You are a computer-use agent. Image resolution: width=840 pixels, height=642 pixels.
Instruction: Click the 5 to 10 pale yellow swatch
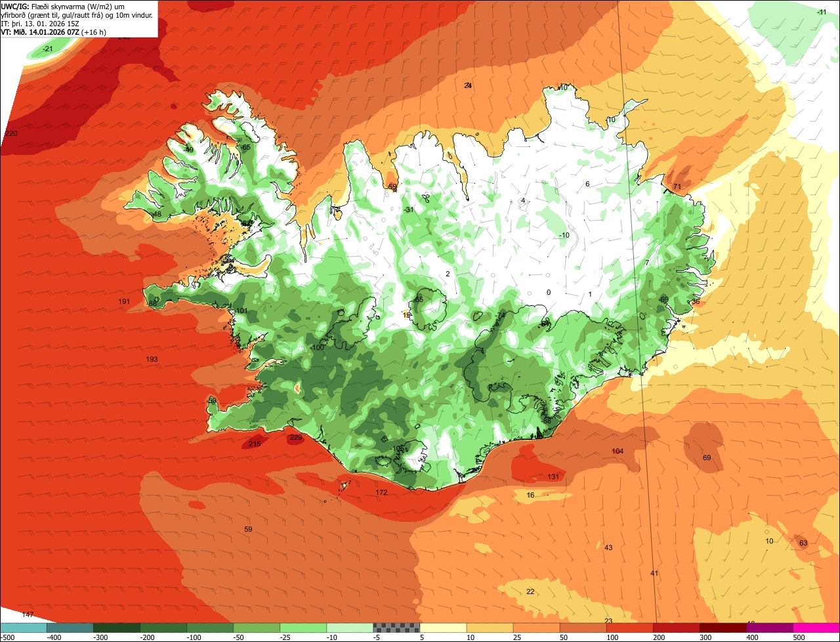coord(443,628)
